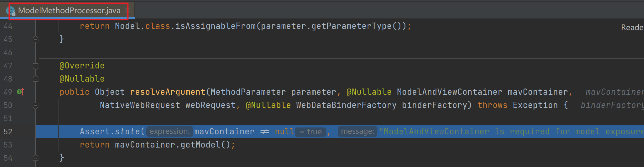The image size is (644, 167).
Task: Click the @Override annotation
Action: 82,66
